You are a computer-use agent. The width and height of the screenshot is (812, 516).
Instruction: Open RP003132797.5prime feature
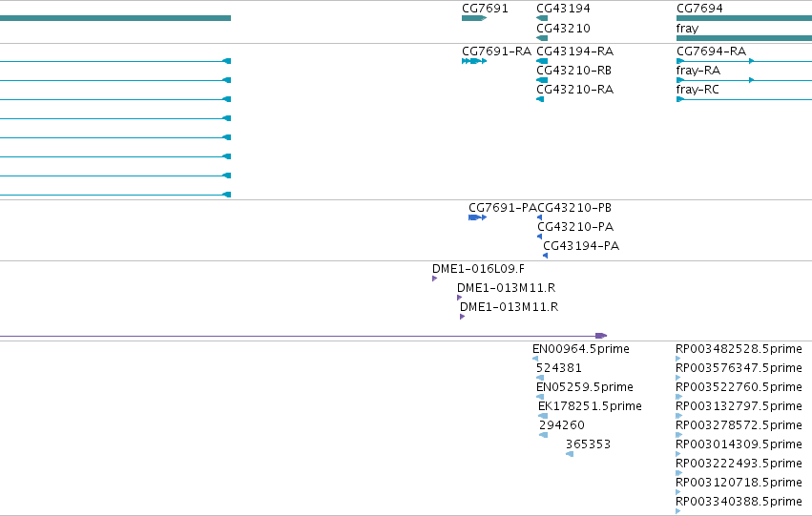point(739,406)
